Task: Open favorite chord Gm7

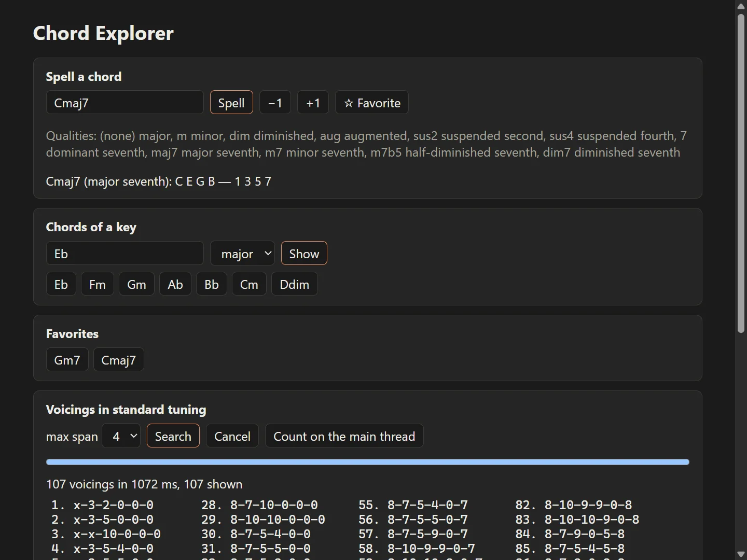Action: point(67,360)
